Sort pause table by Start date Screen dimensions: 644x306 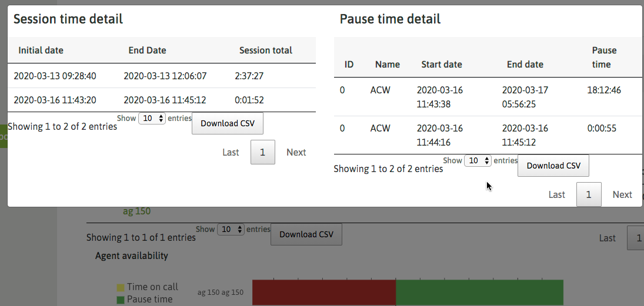(x=441, y=65)
